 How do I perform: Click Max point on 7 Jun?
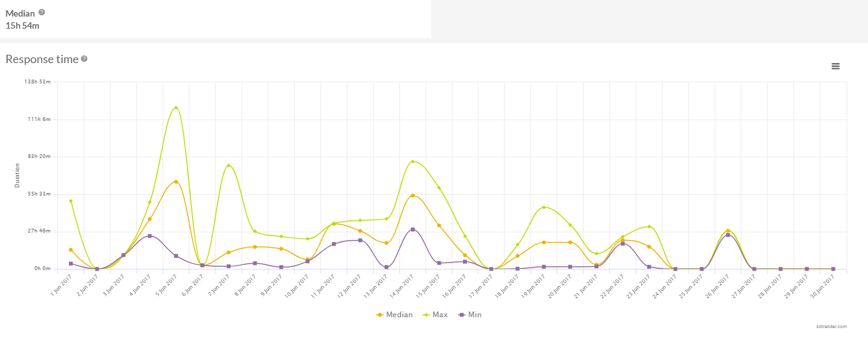(228, 166)
